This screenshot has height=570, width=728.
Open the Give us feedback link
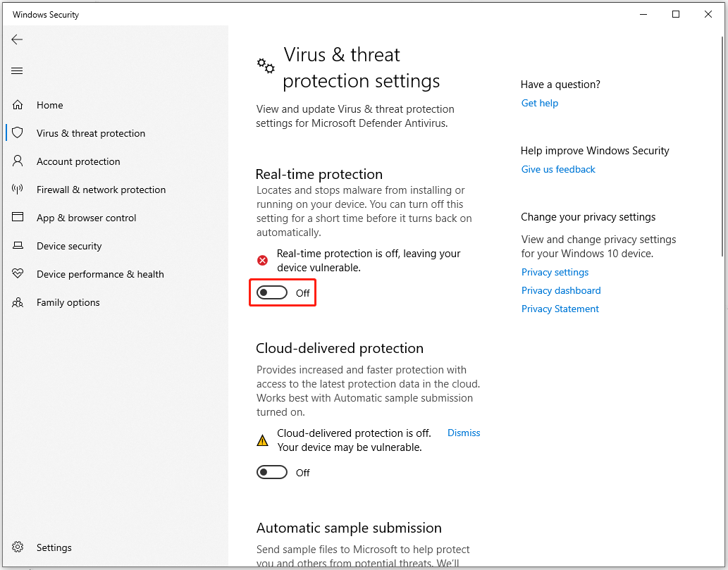557,169
